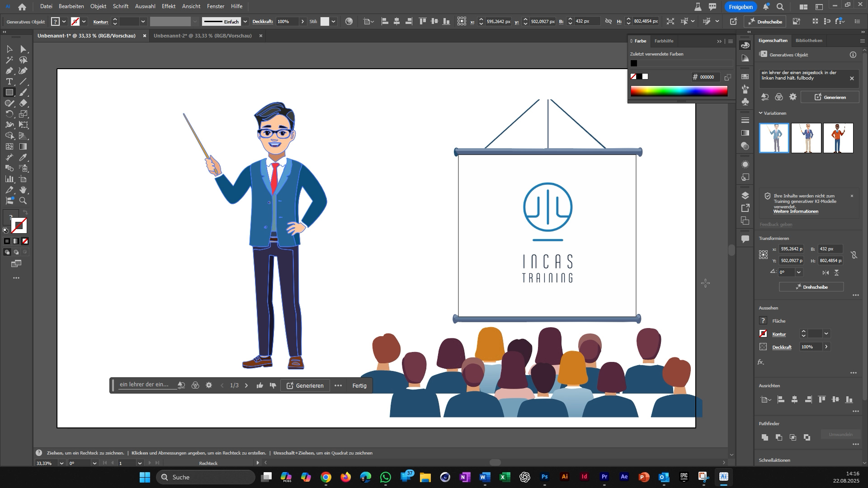Open the Fenster menu
This screenshot has width=868, height=488.
(x=216, y=6)
